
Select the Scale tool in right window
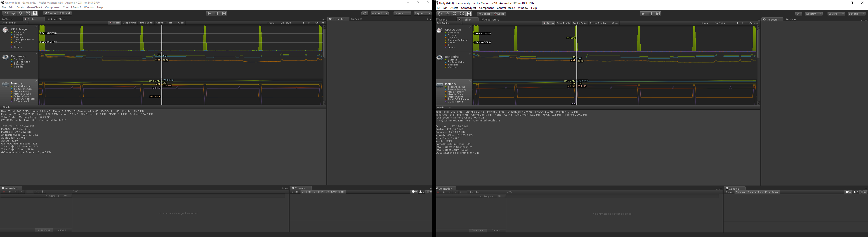pyautogui.click(x=462, y=14)
